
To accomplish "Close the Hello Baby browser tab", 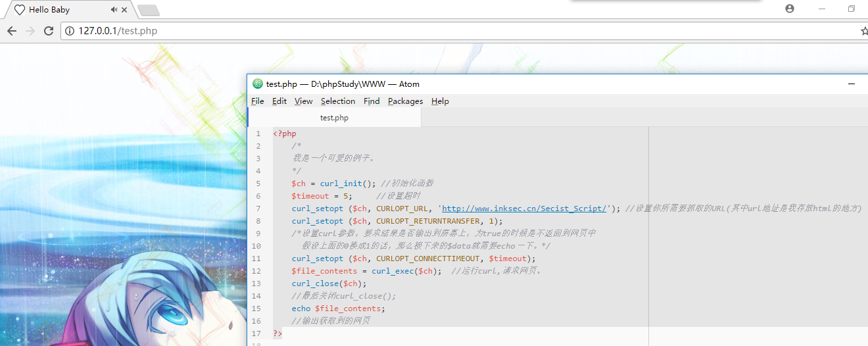I will point(124,10).
